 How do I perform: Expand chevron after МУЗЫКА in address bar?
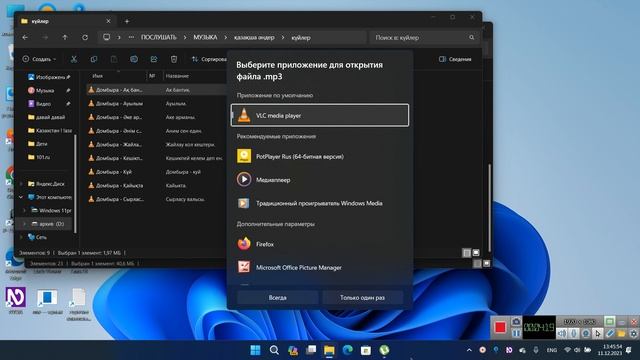225,38
